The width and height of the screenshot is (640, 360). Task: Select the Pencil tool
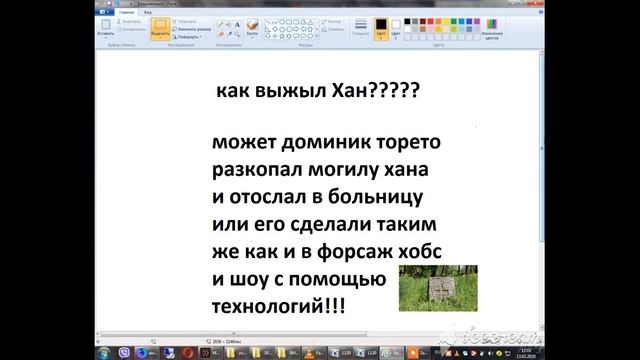click(x=220, y=24)
